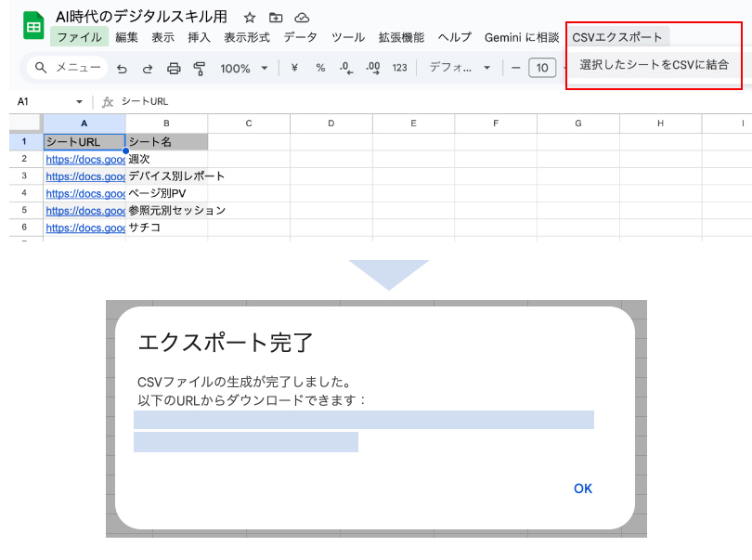Star the document with the star icon

249,18
